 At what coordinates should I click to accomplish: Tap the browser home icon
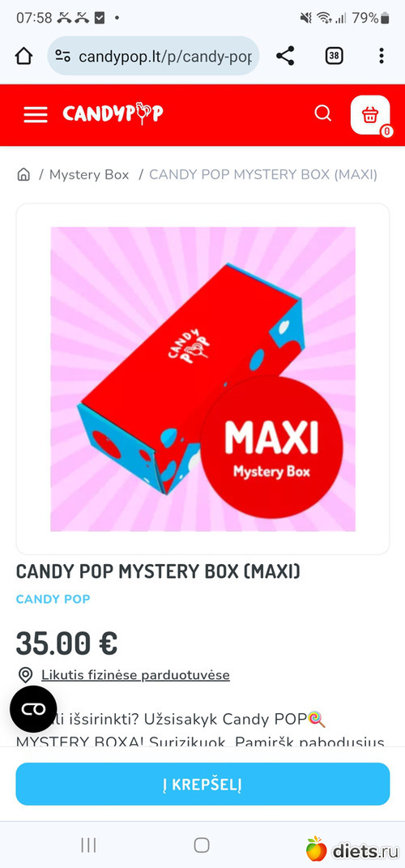(23, 56)
